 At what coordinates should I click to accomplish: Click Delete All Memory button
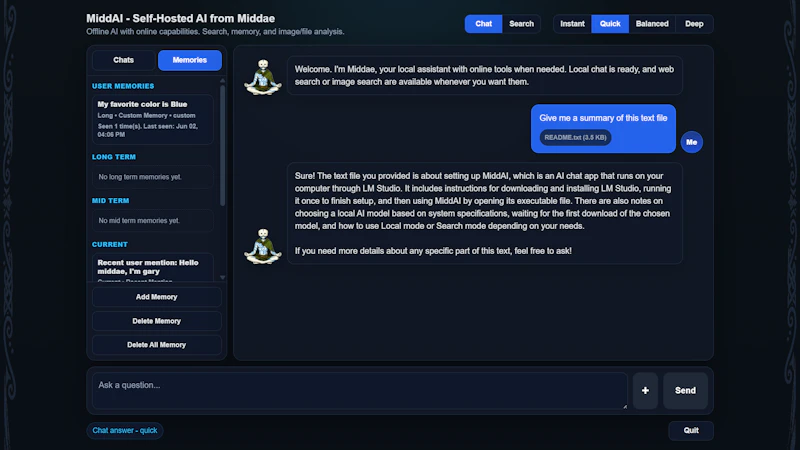157,345
